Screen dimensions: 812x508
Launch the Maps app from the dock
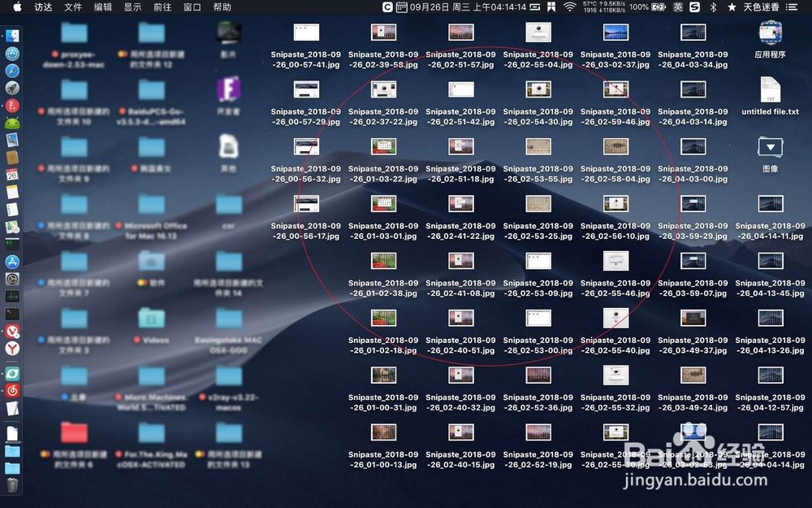[x=11, y=226]
